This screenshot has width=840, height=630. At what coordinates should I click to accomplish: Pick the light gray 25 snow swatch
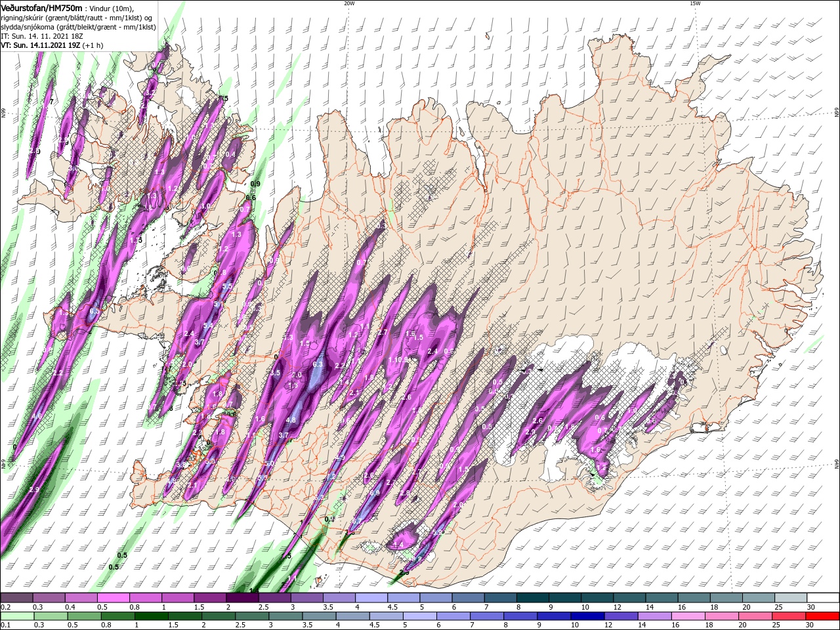click(791, 598)
